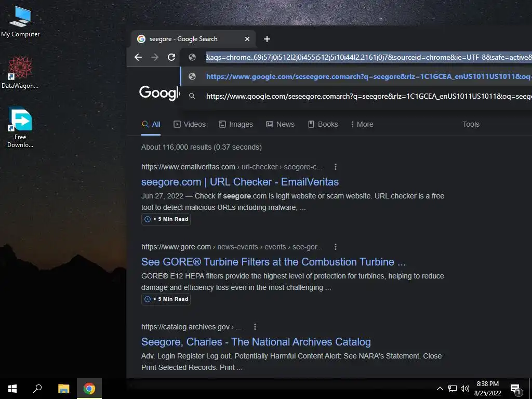Click the Google logo
Viewport: 532px width, 399px height.
[x=159, y=92]
